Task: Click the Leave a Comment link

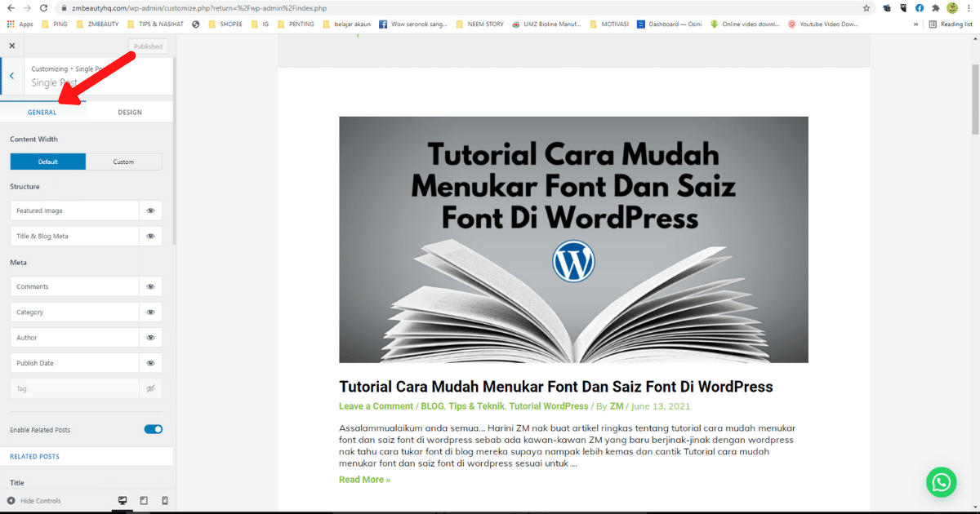Action: coord(376,405)
